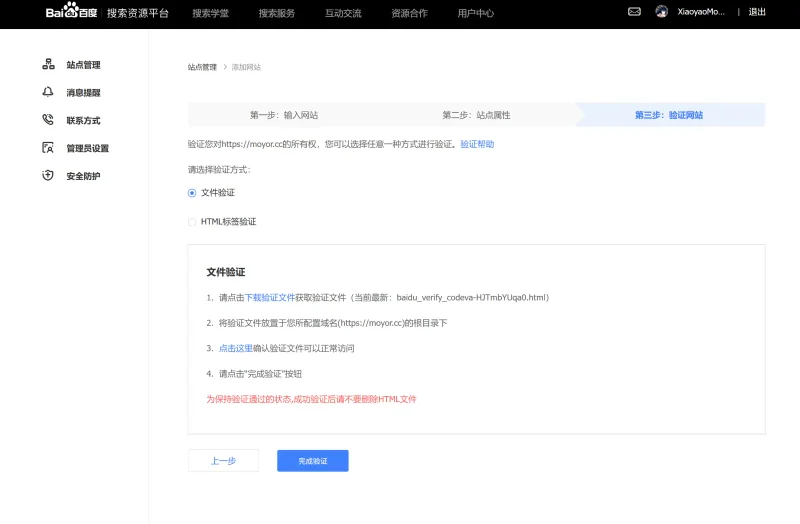This screenshot has height=524, width=800.
Task: Click 站点管理 breadcrumb link
Action: tap(202, 67)
